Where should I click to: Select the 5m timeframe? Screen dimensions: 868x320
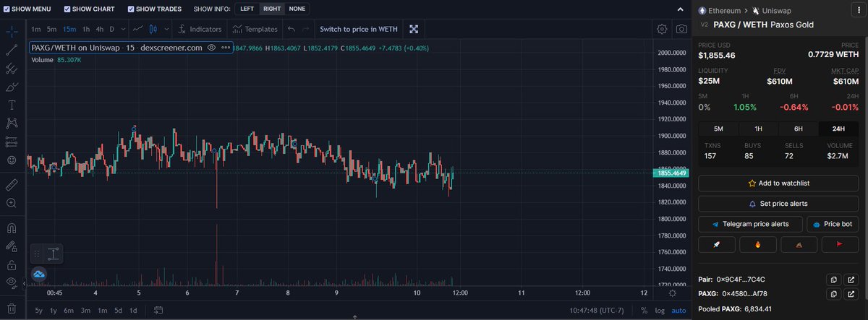(x=52, y=29)
